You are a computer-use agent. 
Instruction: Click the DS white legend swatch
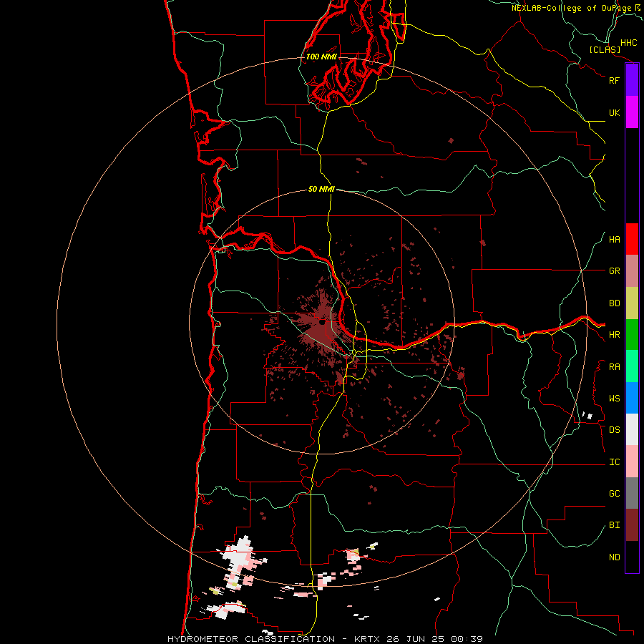click(632, 429)
